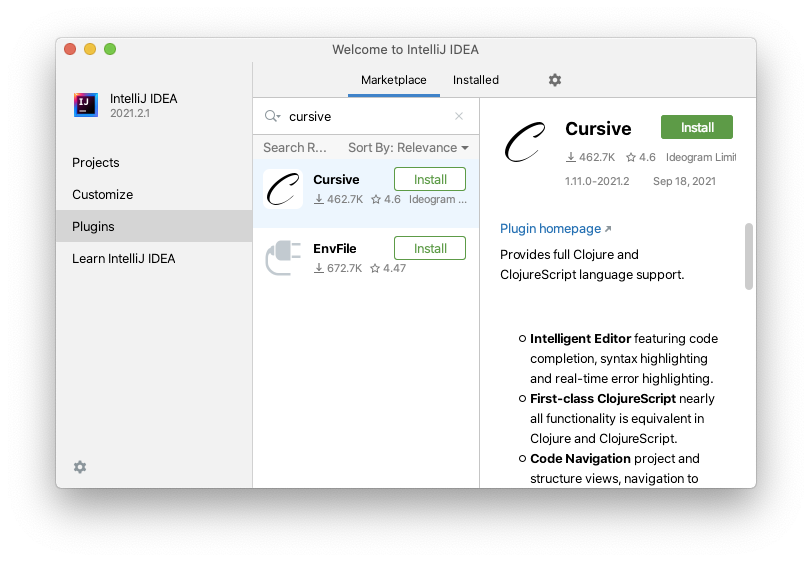Screen dimensions: 812x562
Task: Switch to the Installed tab
Action: tap(475, 80)
